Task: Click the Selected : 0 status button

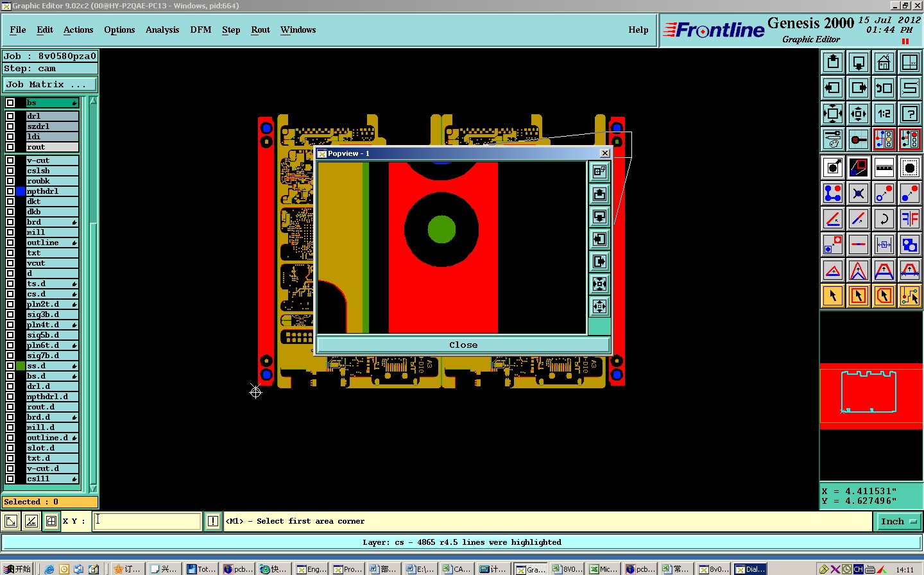Action: click(50, 502)
